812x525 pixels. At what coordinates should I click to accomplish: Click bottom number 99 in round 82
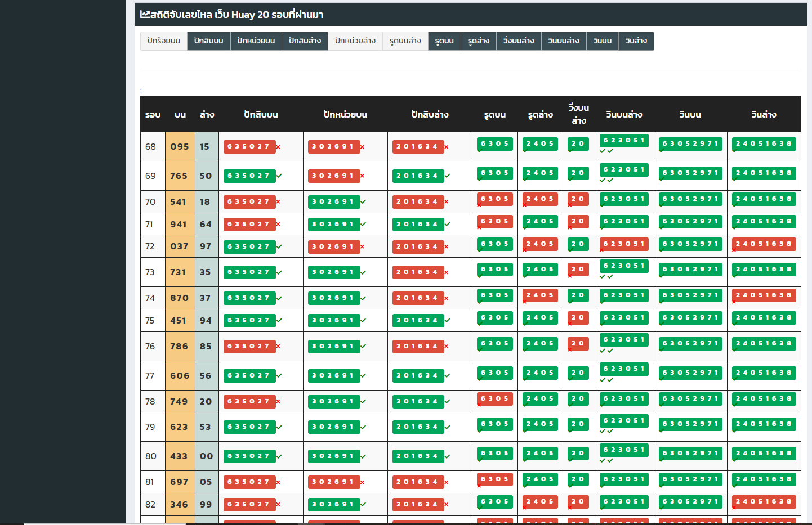click(x=206, y=504)
